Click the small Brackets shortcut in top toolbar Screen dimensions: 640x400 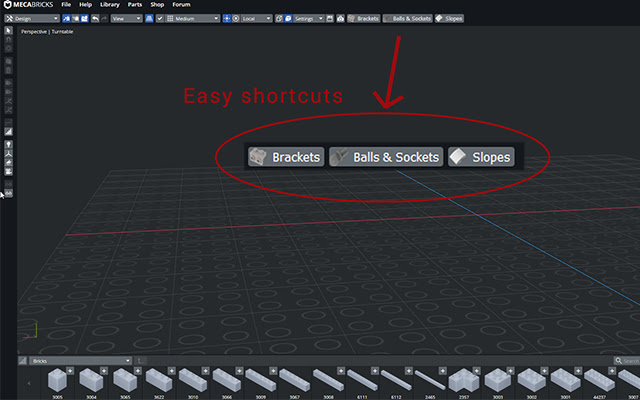click(x=363, y=19)
